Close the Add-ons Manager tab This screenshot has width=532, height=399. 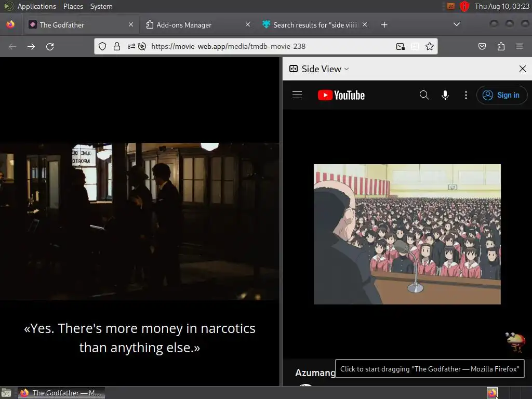(248, 24)
